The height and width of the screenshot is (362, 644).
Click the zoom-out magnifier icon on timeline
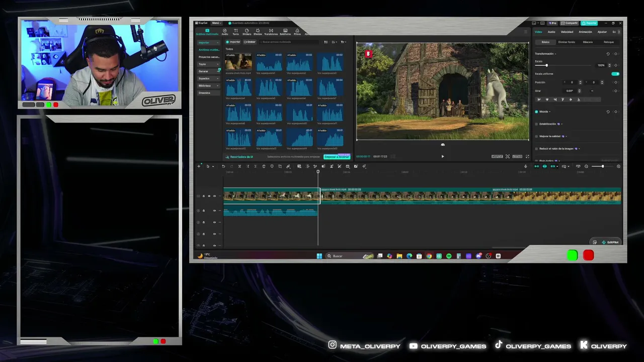(586, 166)
